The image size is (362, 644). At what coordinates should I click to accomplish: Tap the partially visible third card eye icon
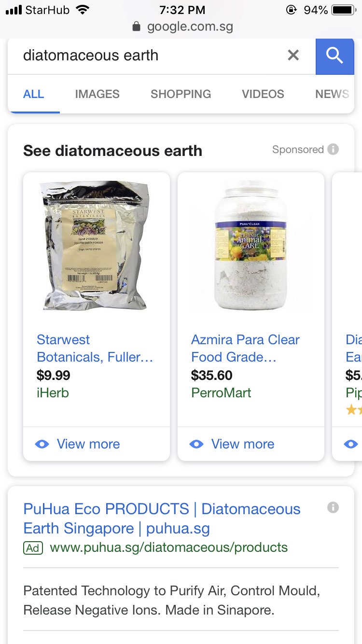[351, 444]
